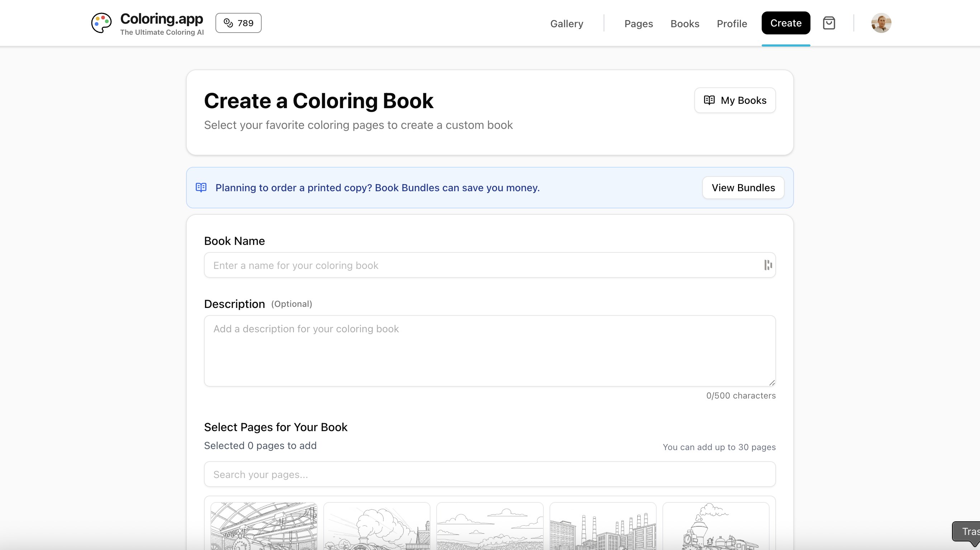The image size is (980, 550).
Task: Open the 789 credits balance badge
Action: click(238, 23)
